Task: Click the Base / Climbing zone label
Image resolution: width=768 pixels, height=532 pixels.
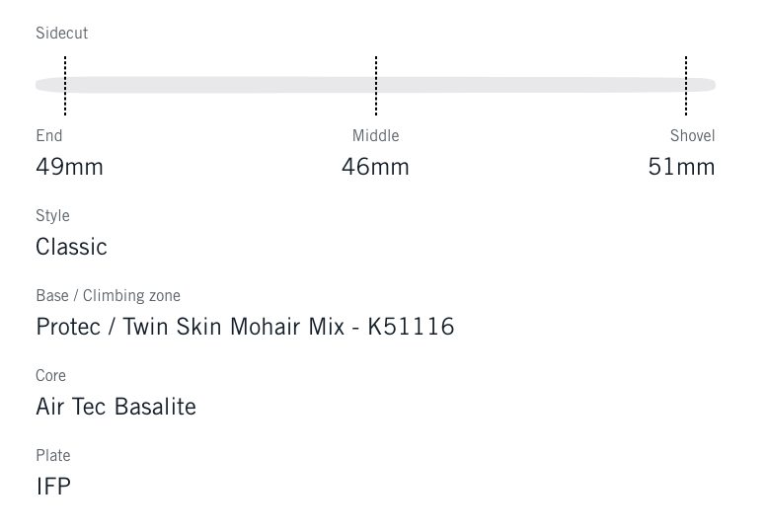Action: (108, 296)
